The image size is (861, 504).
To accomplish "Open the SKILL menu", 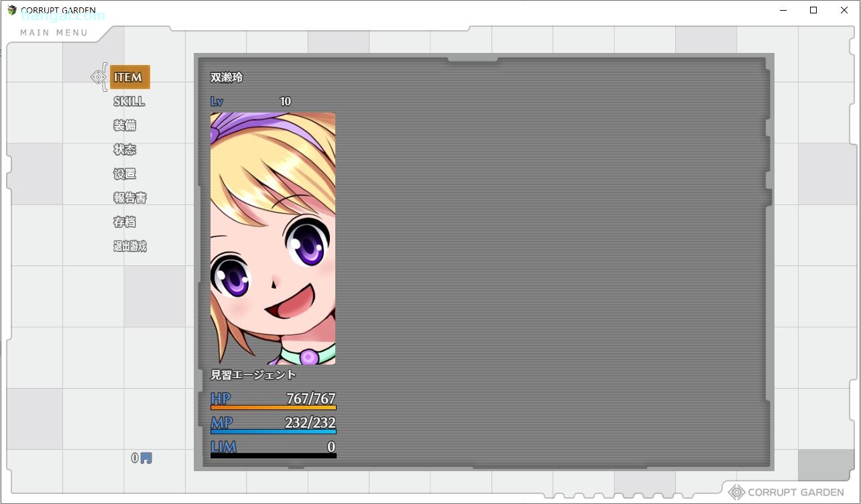I will 129,102.
